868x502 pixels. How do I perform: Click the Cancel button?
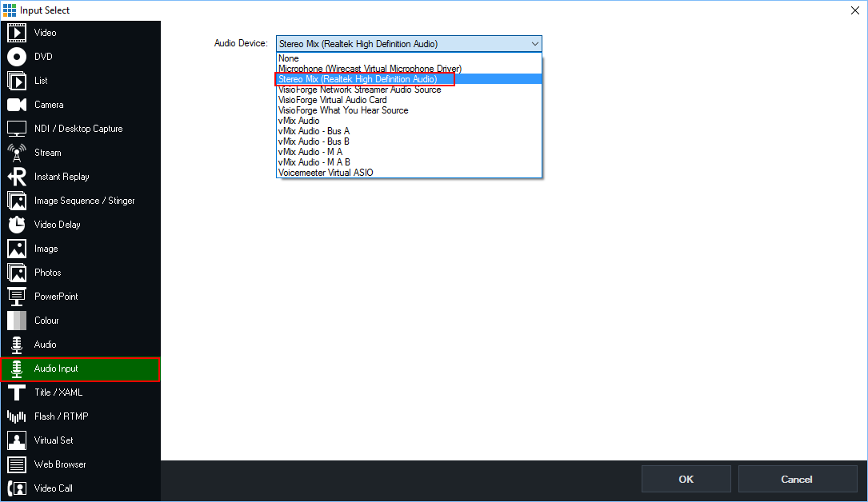tap(797, 480)
